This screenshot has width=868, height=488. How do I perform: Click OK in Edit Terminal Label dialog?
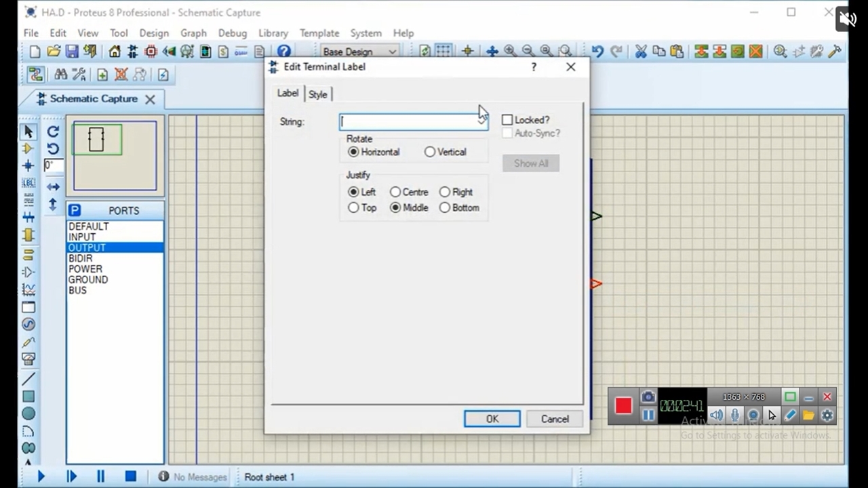pyautogui.click(x=492, y=419)
